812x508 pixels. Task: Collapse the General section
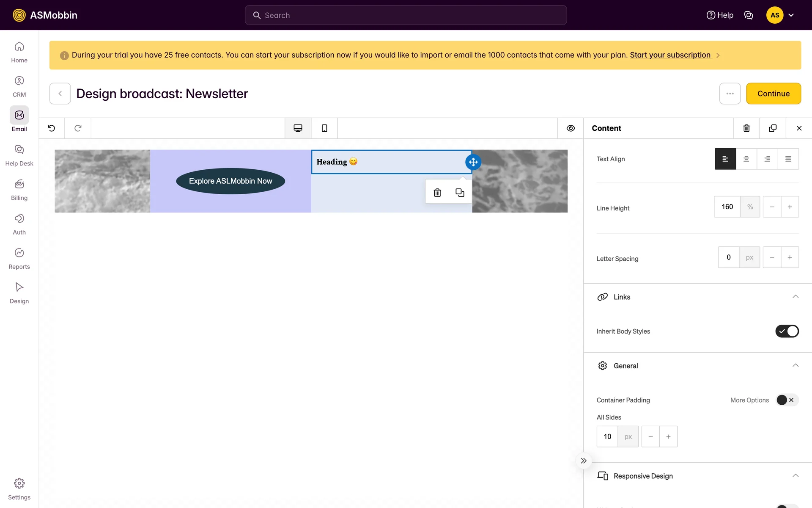pos(795,366)
